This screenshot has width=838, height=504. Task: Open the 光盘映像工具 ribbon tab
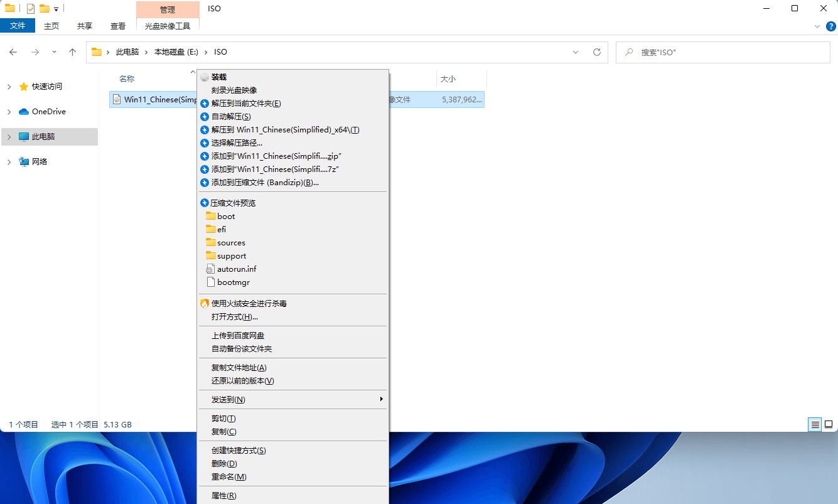(x=167, y=26)
